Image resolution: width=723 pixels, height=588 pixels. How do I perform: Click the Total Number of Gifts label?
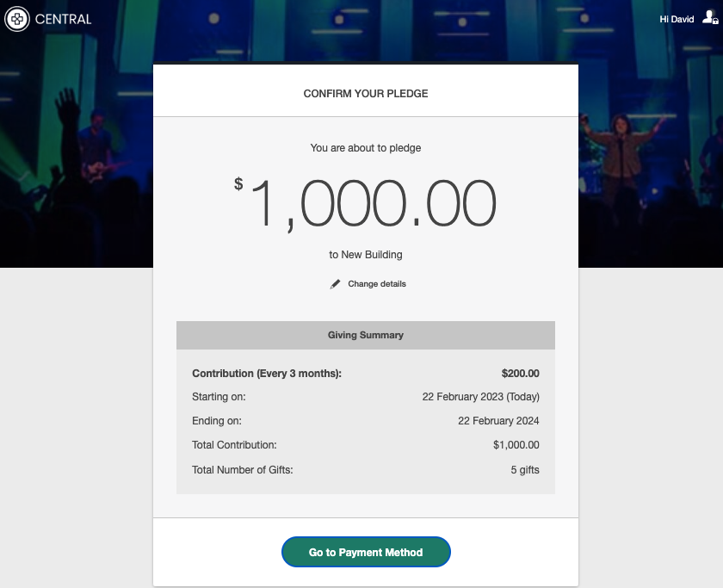(x=243, y=470)
